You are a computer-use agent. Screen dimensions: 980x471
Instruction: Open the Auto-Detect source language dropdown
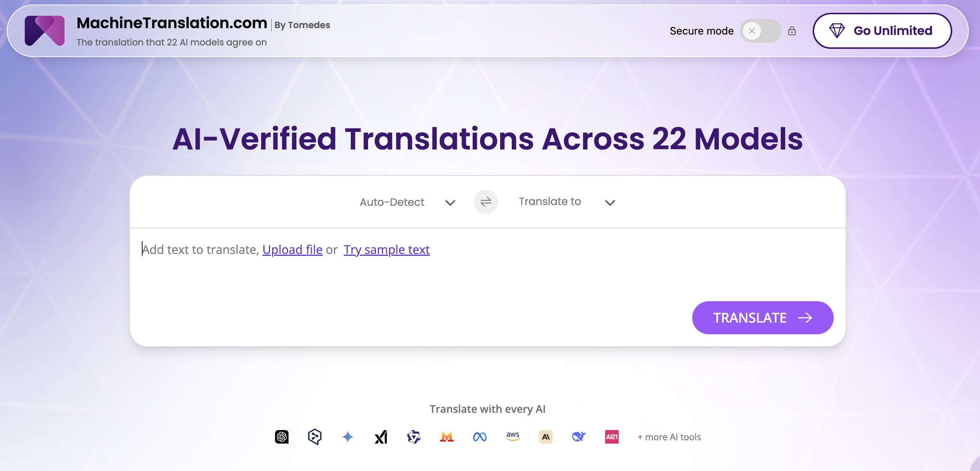pyautogui.click(x=407, y=202)
